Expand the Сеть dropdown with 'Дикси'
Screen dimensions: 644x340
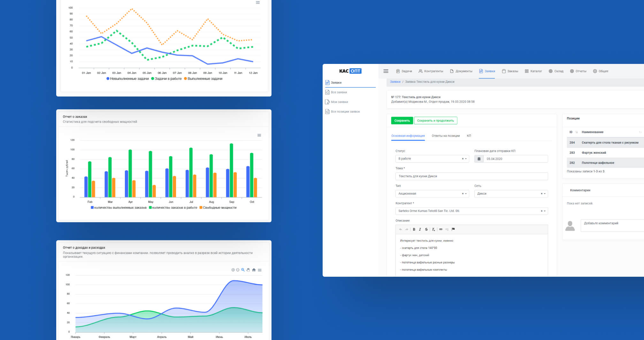[x=511, y=194]
